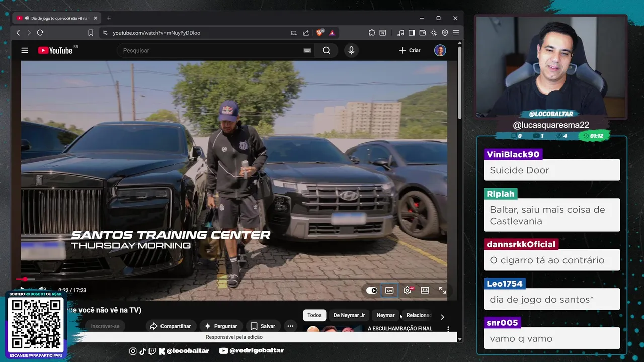Click the ViniBlack90 chat username
This screenshot has height=362, width=644.
click(513, 155)
